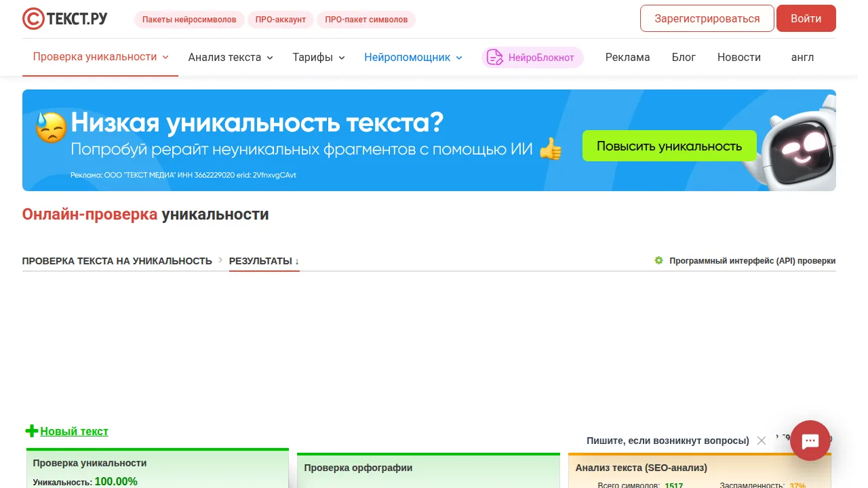This screenshot has width=868, height=488.
Task: Click the Войти button
Action: (806, 18)
